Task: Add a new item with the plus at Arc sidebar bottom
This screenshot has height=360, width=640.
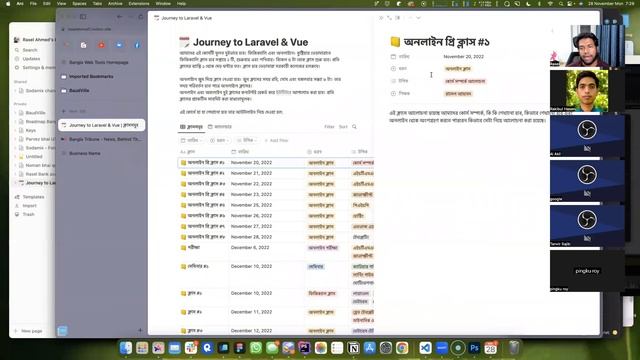Action: [x=140, y=330]
